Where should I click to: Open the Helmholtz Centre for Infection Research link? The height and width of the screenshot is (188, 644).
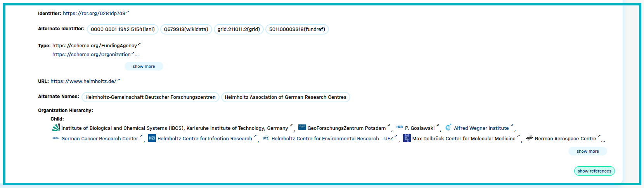tap(204, 138)
